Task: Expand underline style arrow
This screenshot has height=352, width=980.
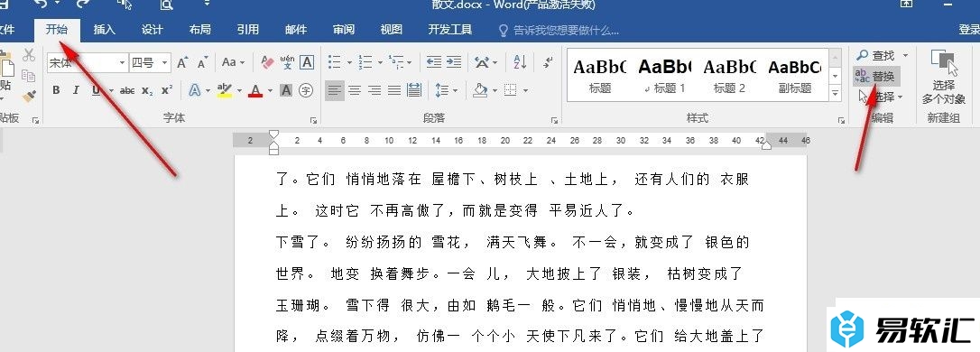Action: (111, 90)
